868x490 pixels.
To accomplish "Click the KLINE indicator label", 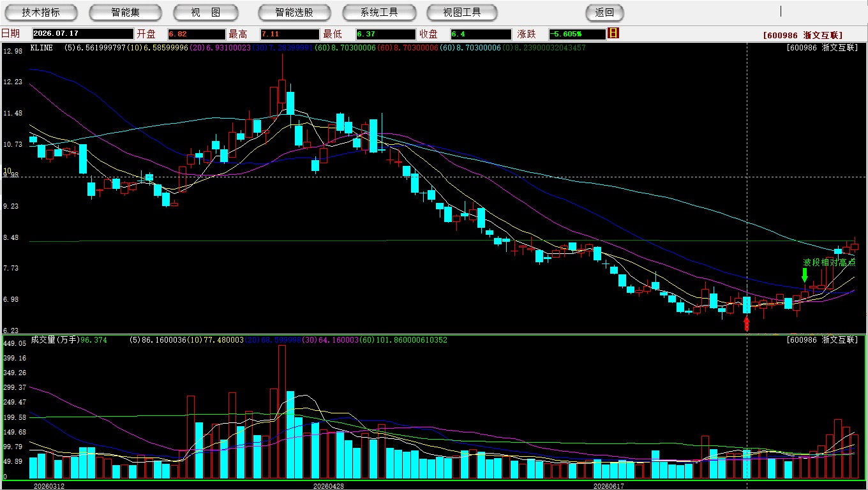I will coord(41,48).
